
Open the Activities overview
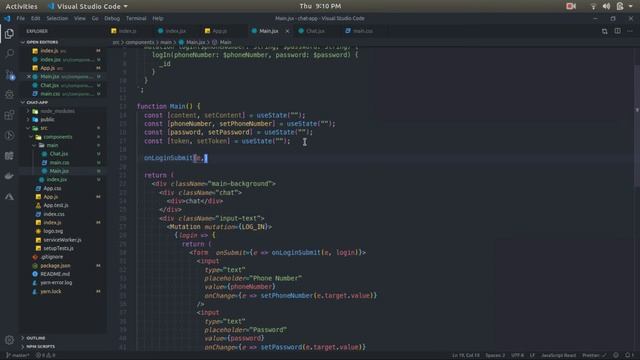click(x=21, y=6)
